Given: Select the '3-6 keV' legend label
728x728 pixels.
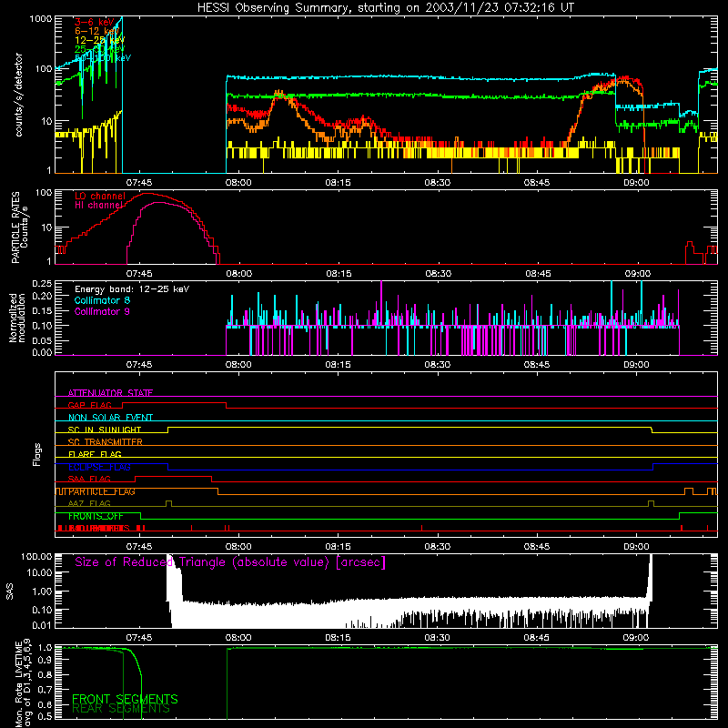Looking at the screenshot, I should [x=94, y=22].
